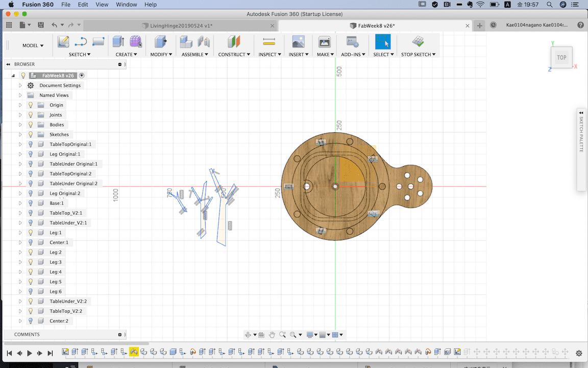Click the Make 3D print icon
This screenshot has height=368, width=588.
324,42
